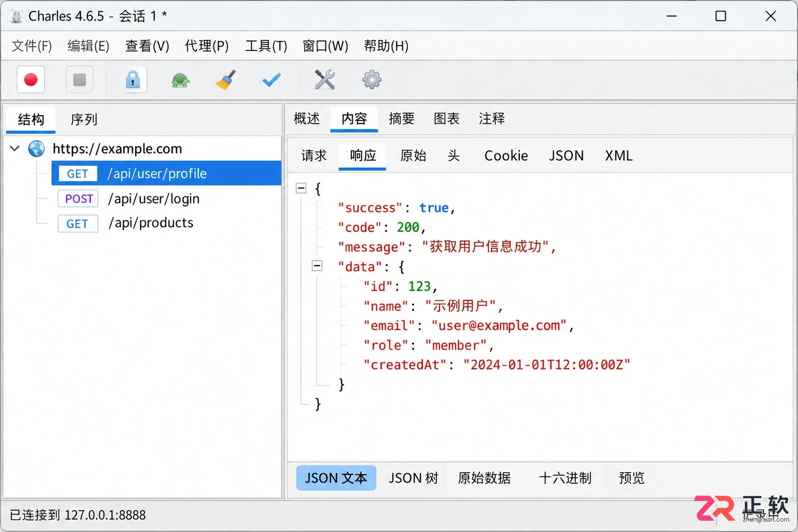Toggle SSL Proxying padlock icon
The width and height of the screenshot is (798, 532).
[133, 80]
